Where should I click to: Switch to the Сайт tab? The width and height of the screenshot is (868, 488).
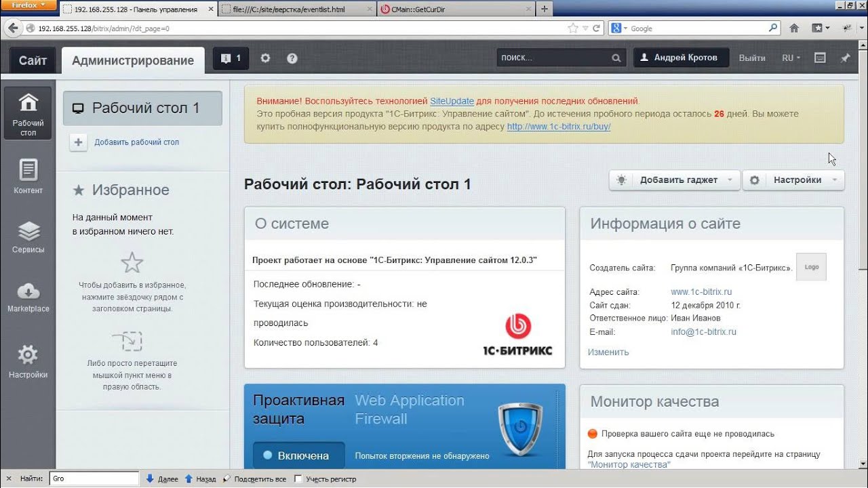33,60
